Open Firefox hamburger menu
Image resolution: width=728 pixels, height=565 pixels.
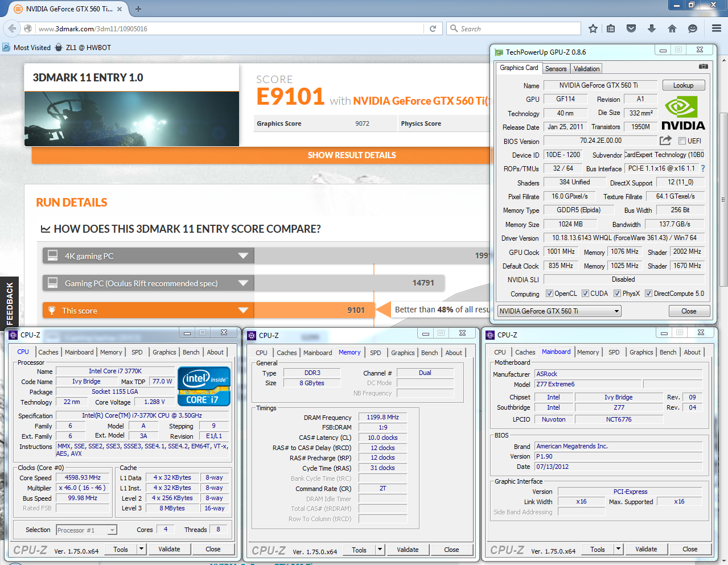pyautogui.click(x=717, y=28)
